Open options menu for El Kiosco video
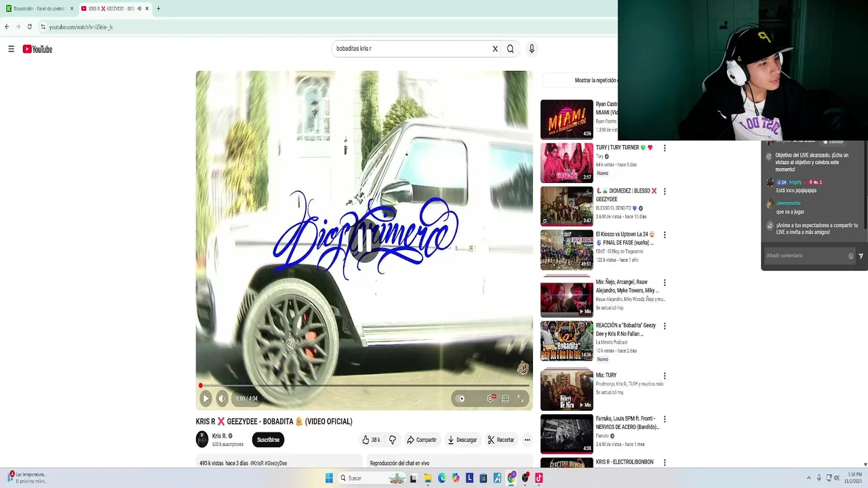868x488 pixels. coord(665,235)
